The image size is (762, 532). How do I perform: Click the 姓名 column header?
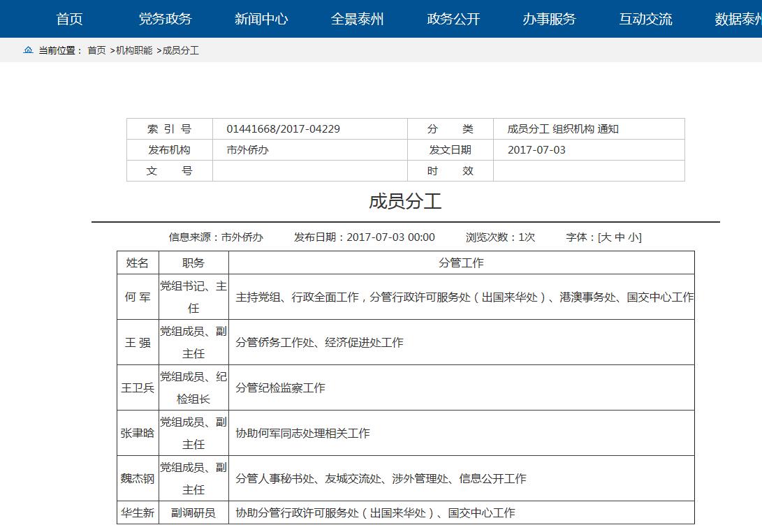pos(138,263)
